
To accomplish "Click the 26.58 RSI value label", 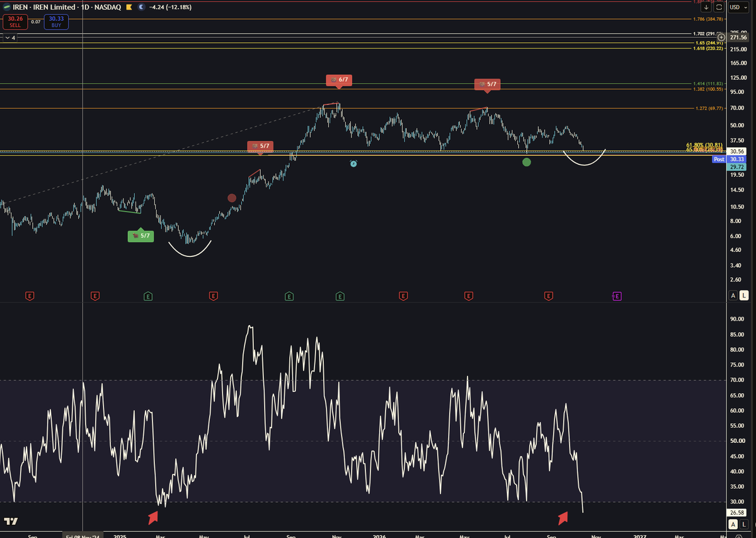I will click(x=736, y=512).
